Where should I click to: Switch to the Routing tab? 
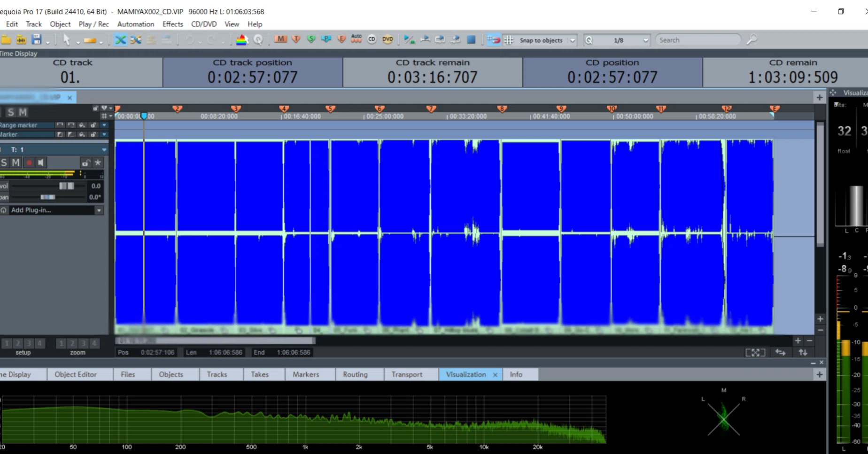click(x=355, y=374)
